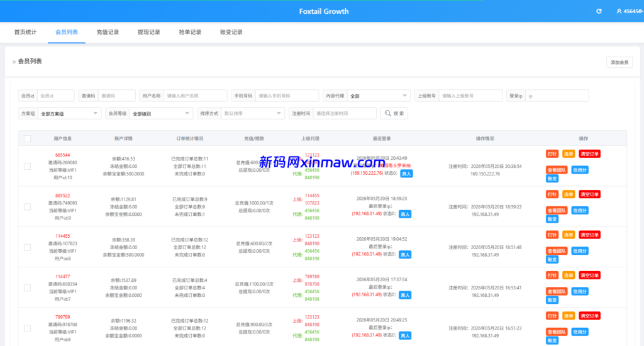Open the 45645 user account menu
The height and width of the screenshot is (346, 644).
coord(630,11)
